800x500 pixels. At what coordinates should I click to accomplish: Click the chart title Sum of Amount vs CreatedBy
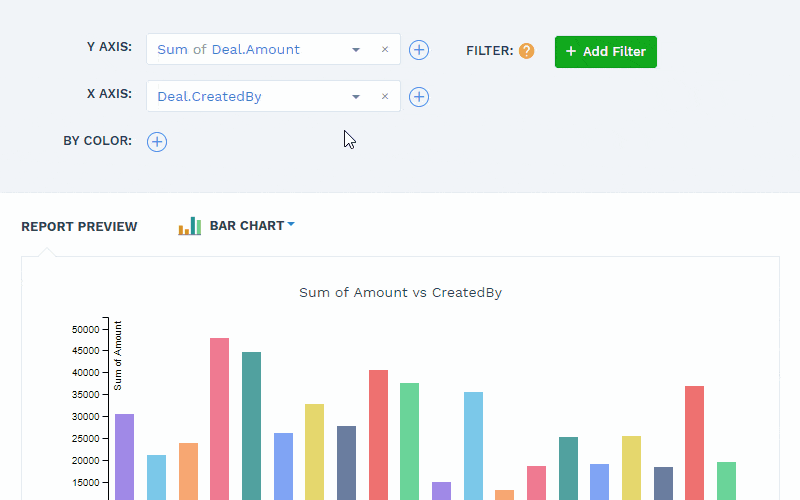point(400,293)
